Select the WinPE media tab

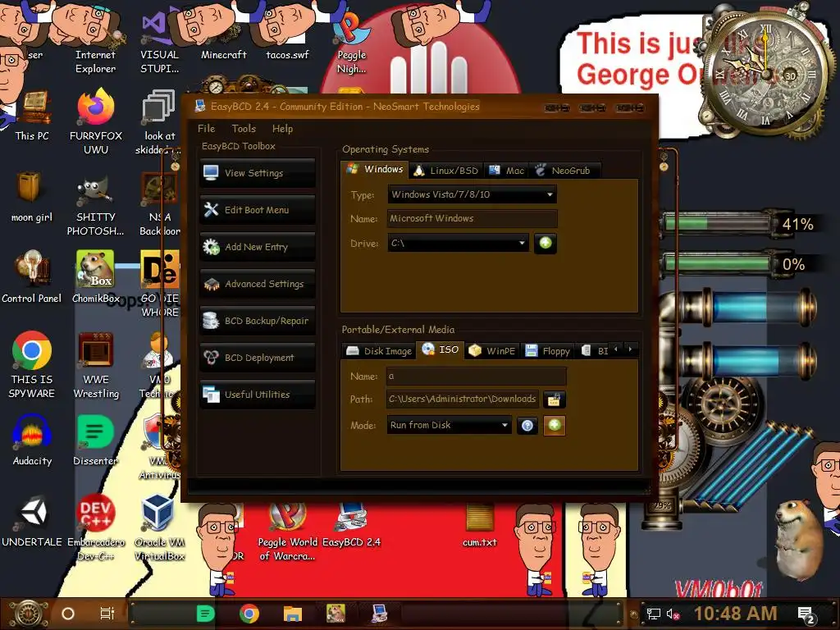coord(492,351)
